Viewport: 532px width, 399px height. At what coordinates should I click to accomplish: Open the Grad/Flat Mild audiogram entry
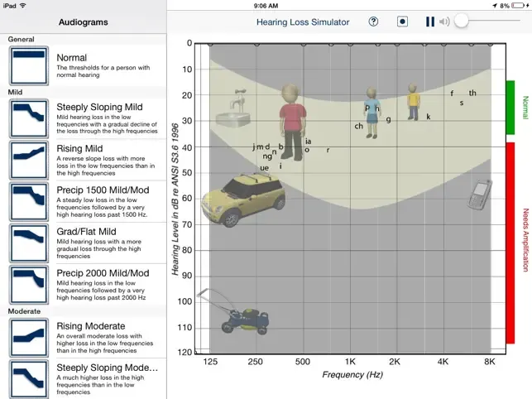83,243
